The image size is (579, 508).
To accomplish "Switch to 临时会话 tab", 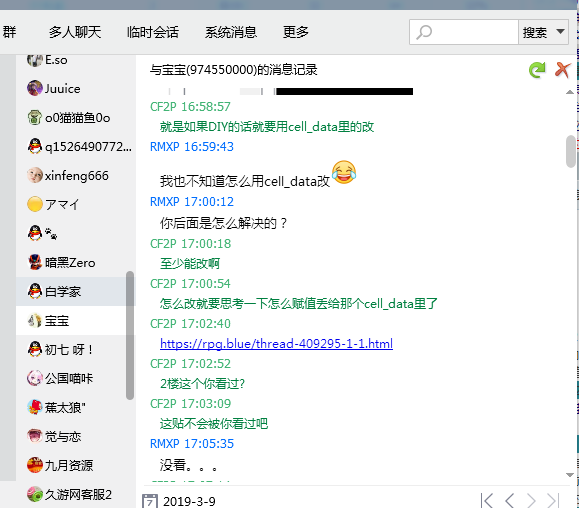I will (153, 32).
